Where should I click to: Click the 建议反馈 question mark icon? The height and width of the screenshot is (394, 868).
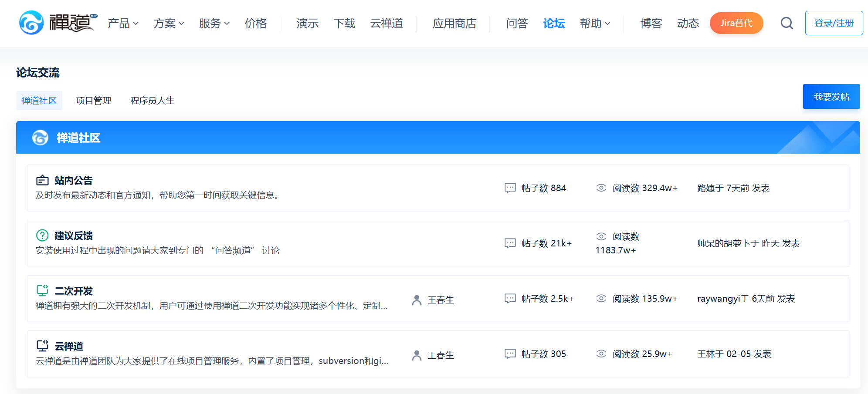click(x=42, y=236)
